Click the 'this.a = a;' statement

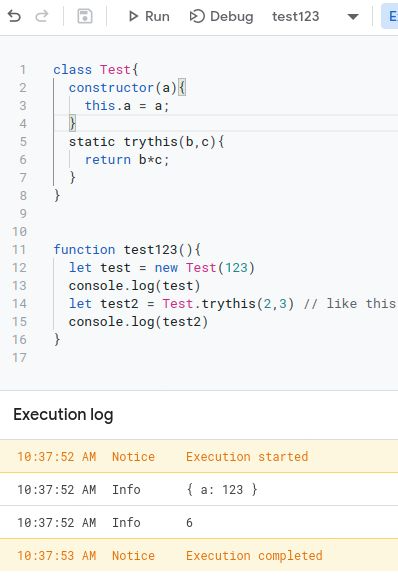click(127, 106)
